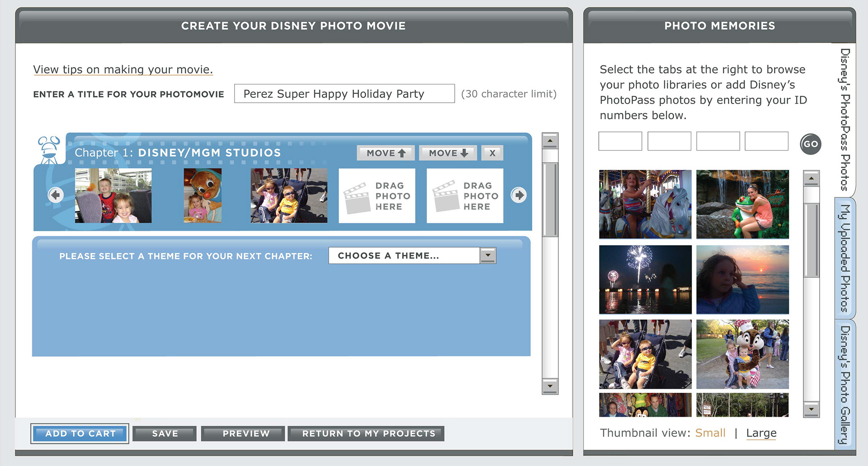Click the fourth PhotoPass ID field
The width and height of the screenshot is (868, 466).
pyautogui.click(x=767, y=141)
